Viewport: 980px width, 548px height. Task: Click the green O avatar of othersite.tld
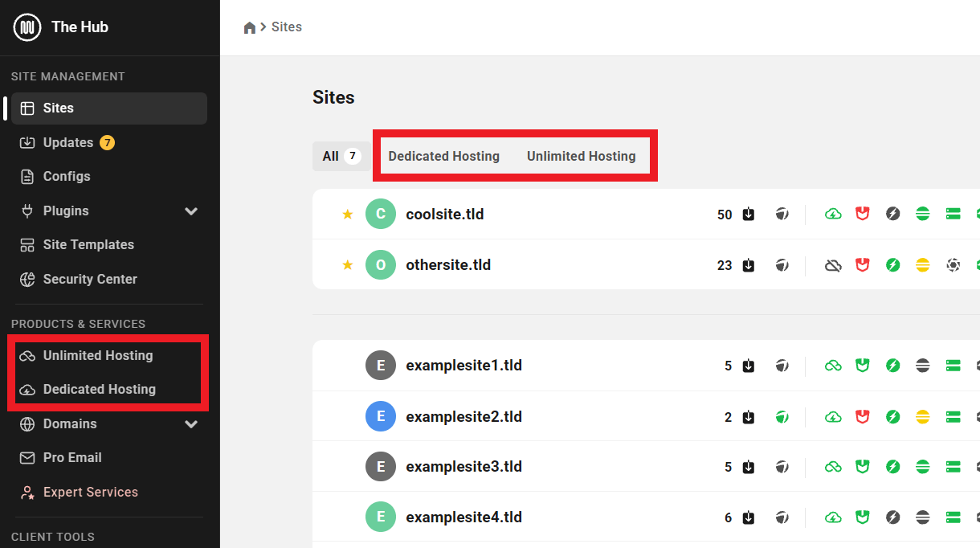381,265
